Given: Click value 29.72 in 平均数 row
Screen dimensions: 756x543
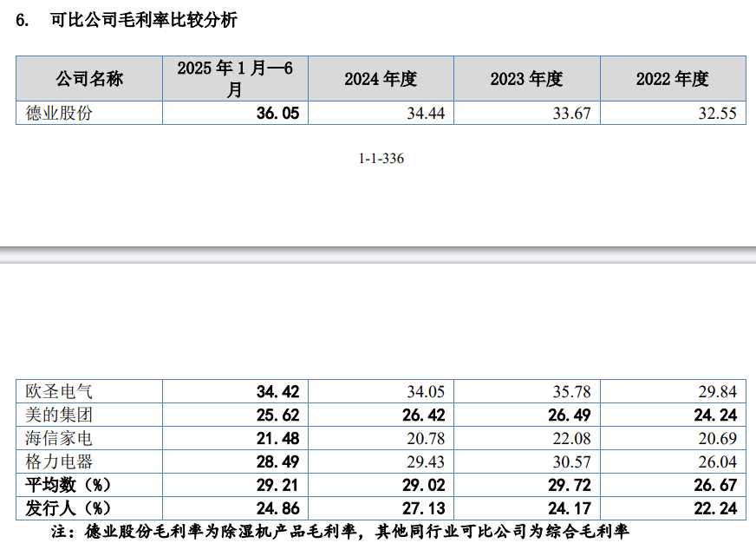Looking at the screenshot, I should click(570, 485).
